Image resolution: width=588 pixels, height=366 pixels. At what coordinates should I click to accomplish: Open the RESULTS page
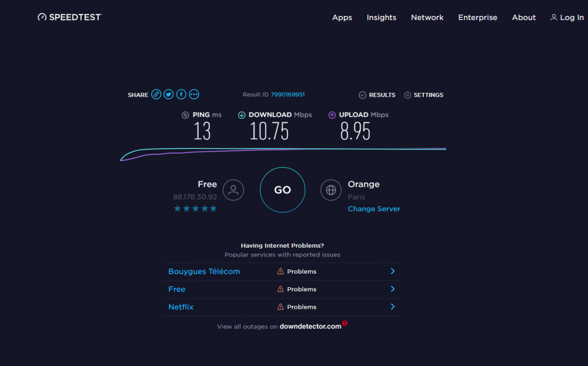tap(382, 95)
